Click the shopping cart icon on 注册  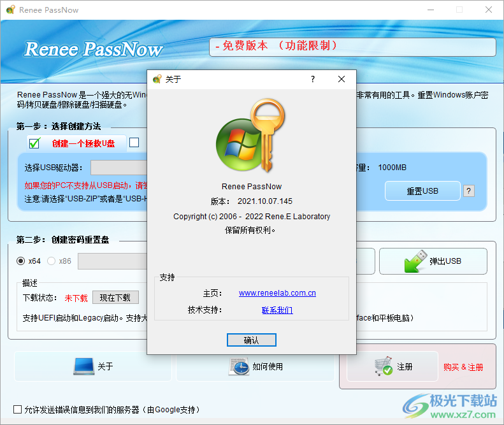(384, 366)
